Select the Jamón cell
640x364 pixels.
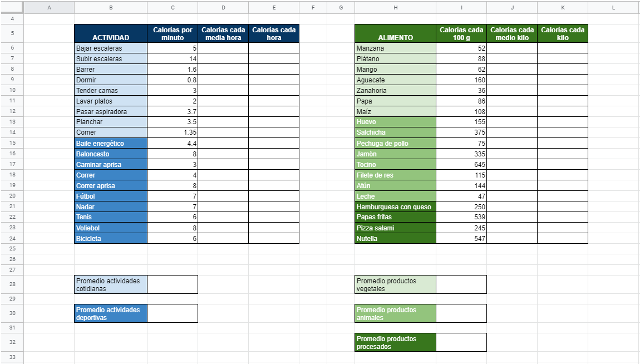pos(396,154)
